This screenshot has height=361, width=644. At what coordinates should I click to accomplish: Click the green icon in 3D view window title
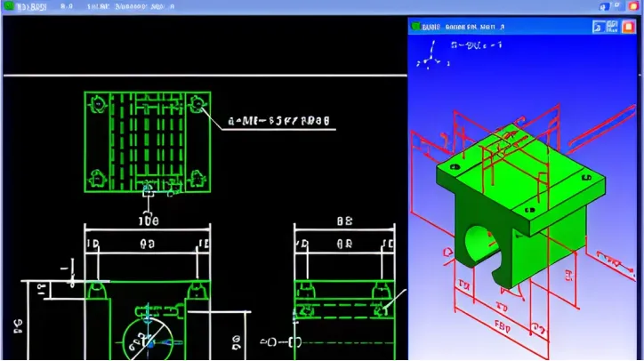point(415,27)
